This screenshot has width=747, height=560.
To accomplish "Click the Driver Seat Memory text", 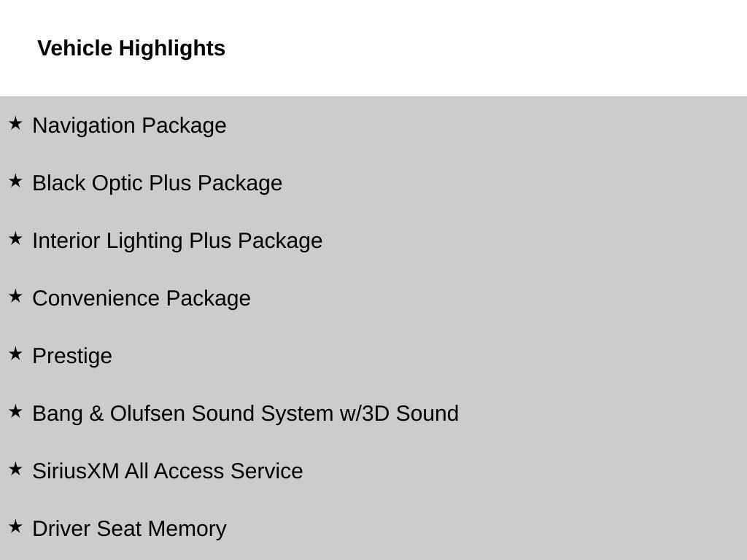I will click(x=129, y=529).
